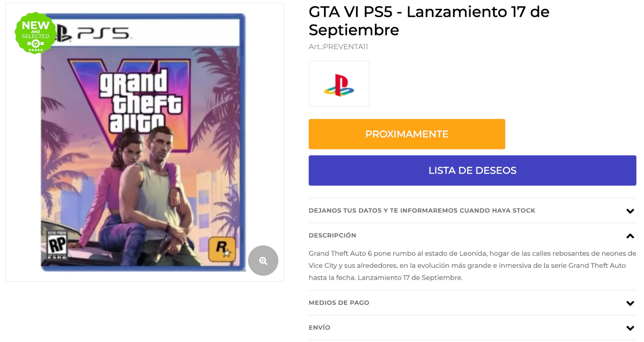Screen dimensions: 644x342
Task: Click the magnifier zoom icon on product image
Action: pyautogui.click(x=263, y=261)
